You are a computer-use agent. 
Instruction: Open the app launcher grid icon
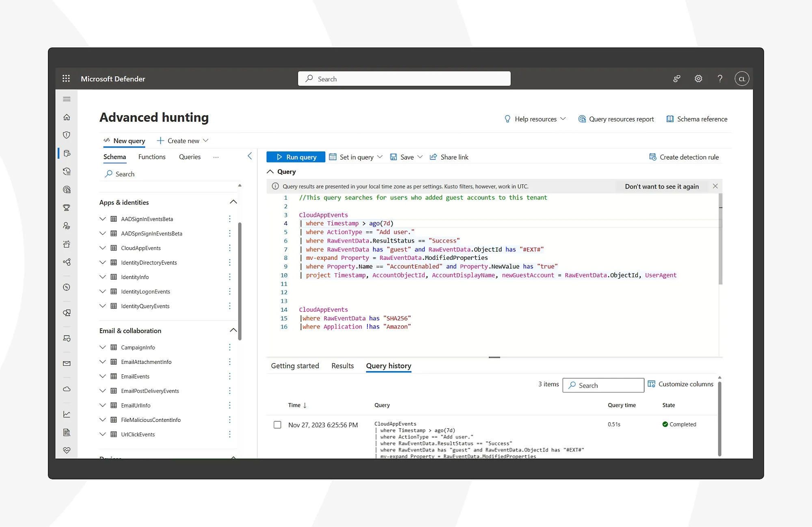(66, 78)
